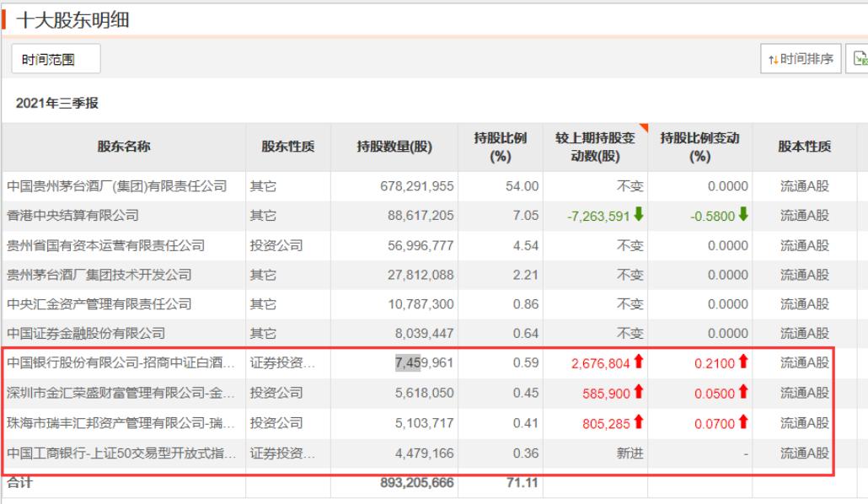Select shareholder 中国证券金融股份有限公司
Viewport: 868px width, 504px height.
86,334
